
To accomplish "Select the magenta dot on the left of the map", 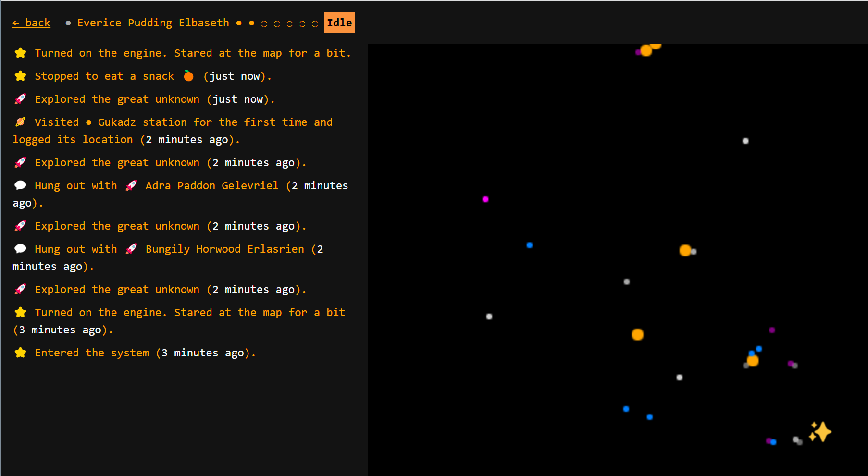I will pos(485,200).
